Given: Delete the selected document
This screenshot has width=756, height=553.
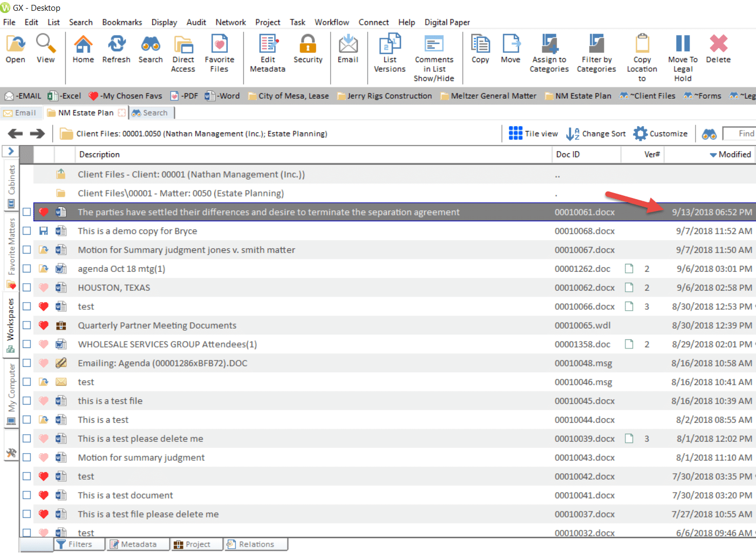Looking at the screenshot, I should click(718, 49).
